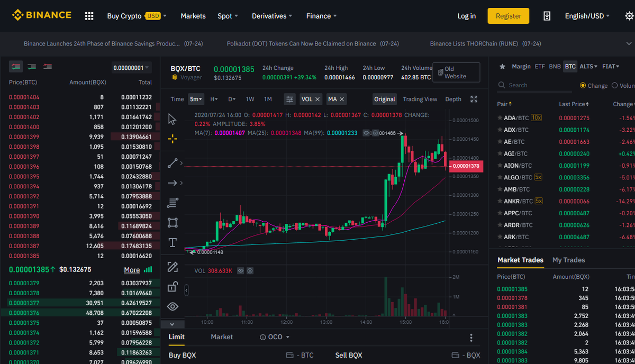
Task: Select the arrow line drawing tool
Action: pyautogui.click(x=173, y=183)
